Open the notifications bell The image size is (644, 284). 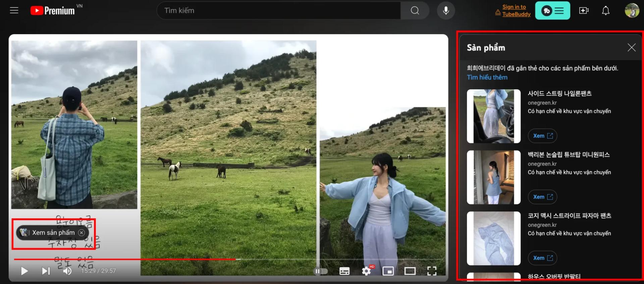(606, 10)
